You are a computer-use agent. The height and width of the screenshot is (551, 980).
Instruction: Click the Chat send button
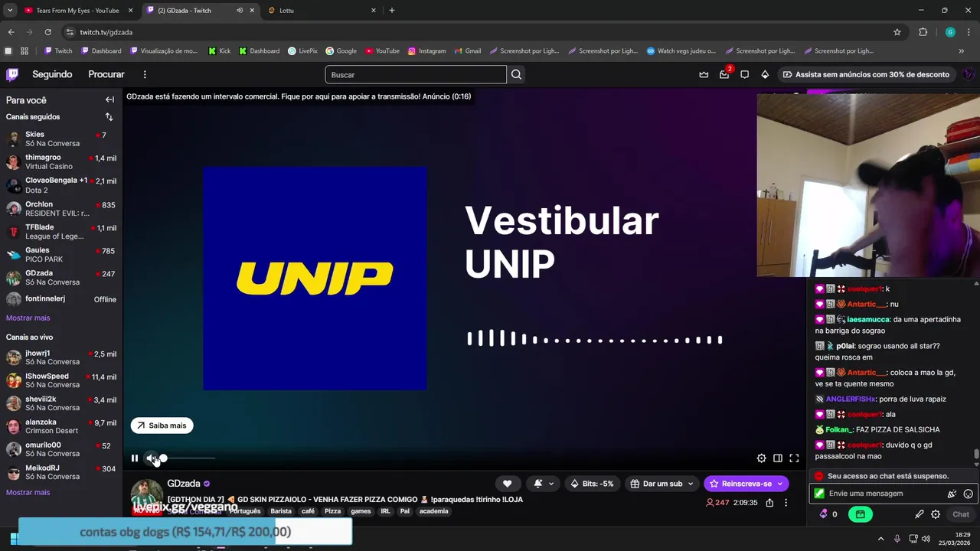tap(961, 514)
